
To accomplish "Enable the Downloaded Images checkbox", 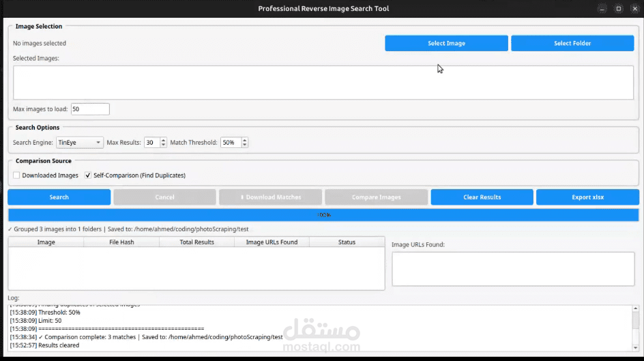I will [16, 175].
